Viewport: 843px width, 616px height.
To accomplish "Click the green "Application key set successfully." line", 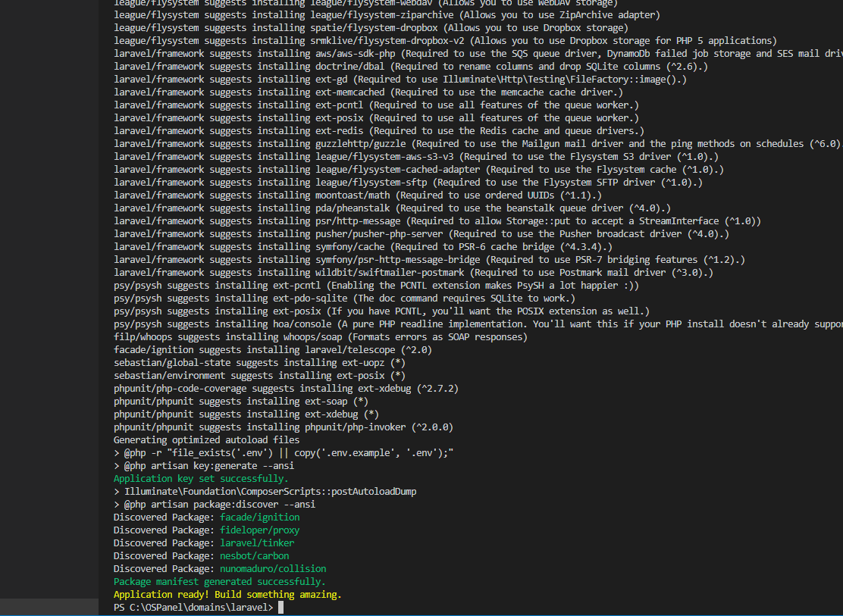I will click(201, 478).
